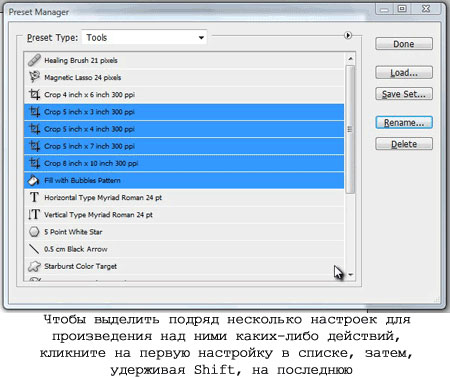Click the scrollbar up arrow

coord(350,59)
